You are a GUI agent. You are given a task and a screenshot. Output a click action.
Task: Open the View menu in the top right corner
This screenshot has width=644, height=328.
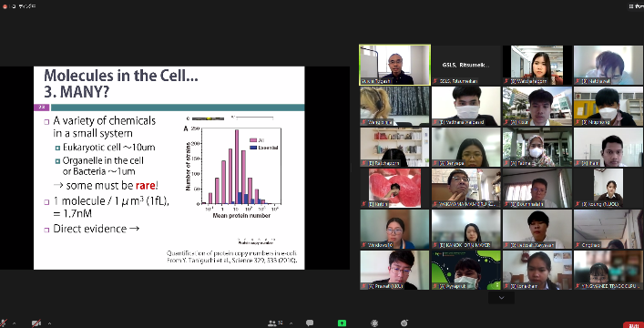tap(637, 5)
